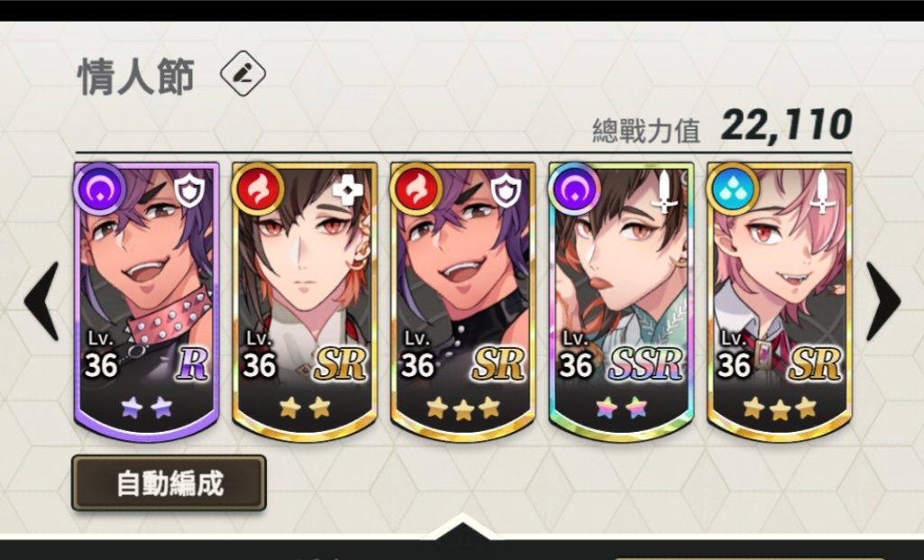Select the third card with three stars
924x560 pixels.
tap(463, 301)
